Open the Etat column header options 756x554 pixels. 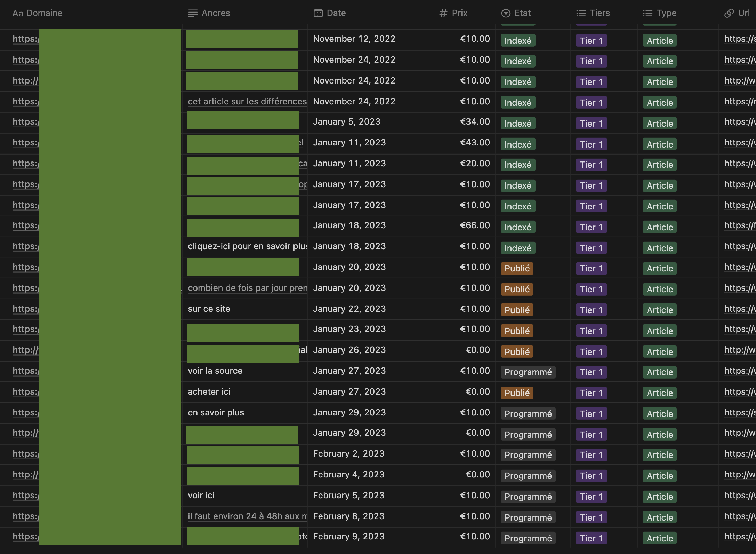click(522, 13)
